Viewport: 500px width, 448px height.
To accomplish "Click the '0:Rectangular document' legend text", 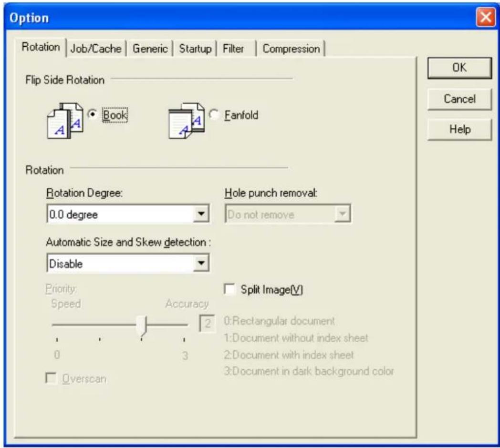I will pyautogui.click(x=279, y=321).
